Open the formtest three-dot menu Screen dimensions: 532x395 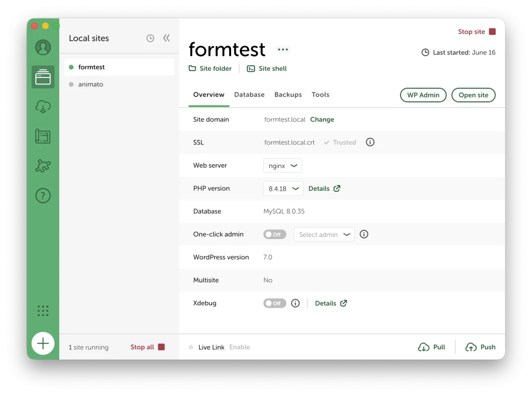tap(283, 49)
